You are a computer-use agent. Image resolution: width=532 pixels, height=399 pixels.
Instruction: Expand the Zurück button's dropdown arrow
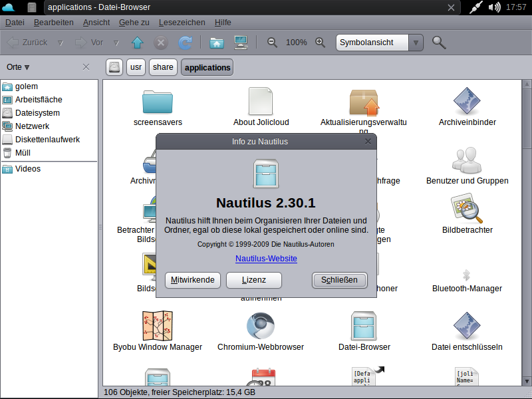[x=61, y=42]
